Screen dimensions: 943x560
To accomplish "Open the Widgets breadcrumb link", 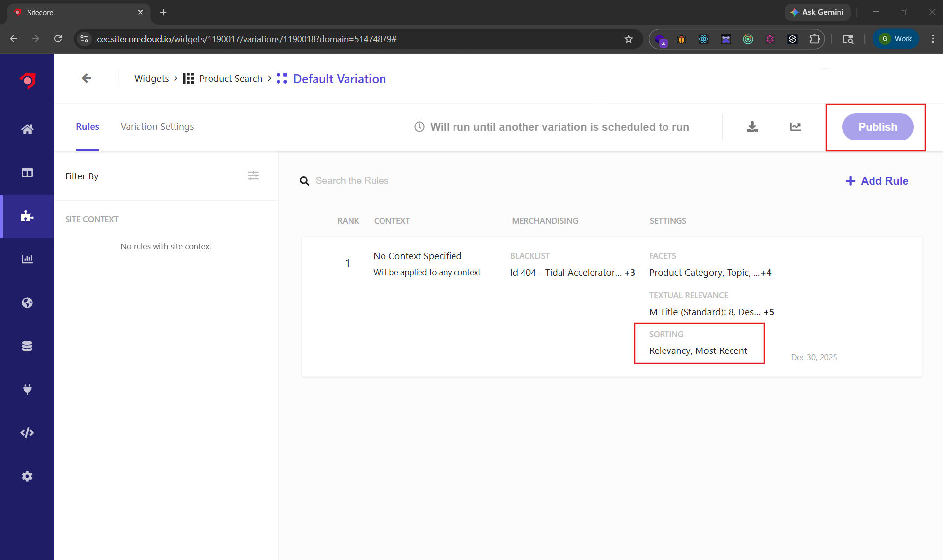I will pos(151,79).
